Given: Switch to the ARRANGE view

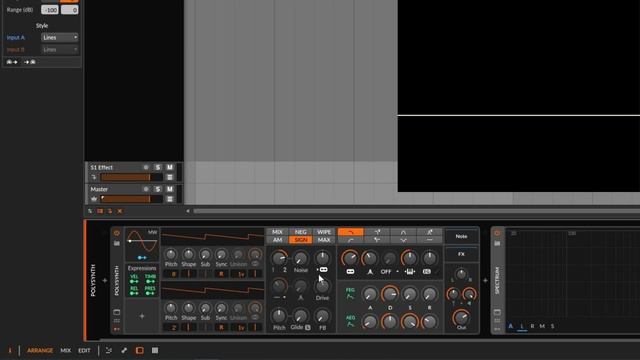Looking at the screenshot, I should point(40,350).
